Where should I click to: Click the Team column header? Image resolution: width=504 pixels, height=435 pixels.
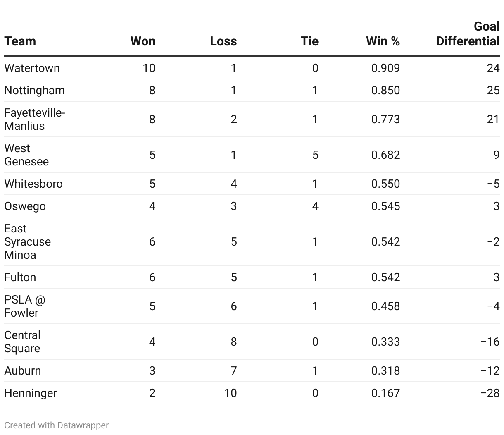20,41
